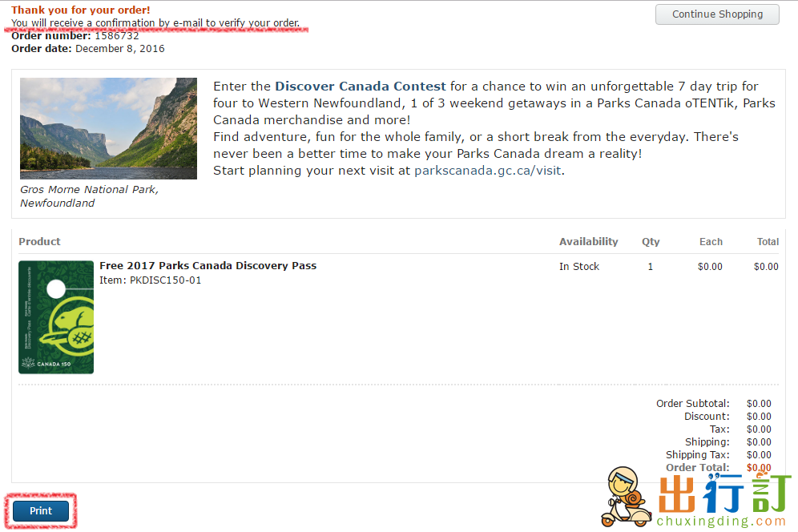
Task: Click the chuxingding scooter mascot logo
Action: (x=625, y=497)
